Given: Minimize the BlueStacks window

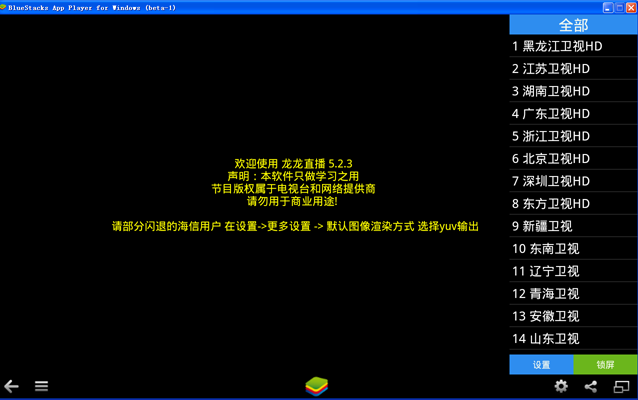Looking at the screenshot, I should point(608,8).
